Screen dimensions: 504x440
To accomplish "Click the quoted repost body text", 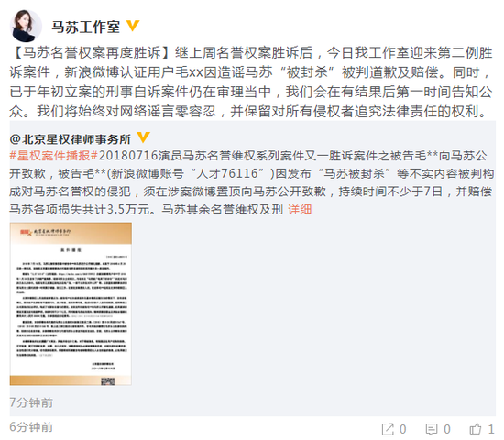I will coord(252,182).
